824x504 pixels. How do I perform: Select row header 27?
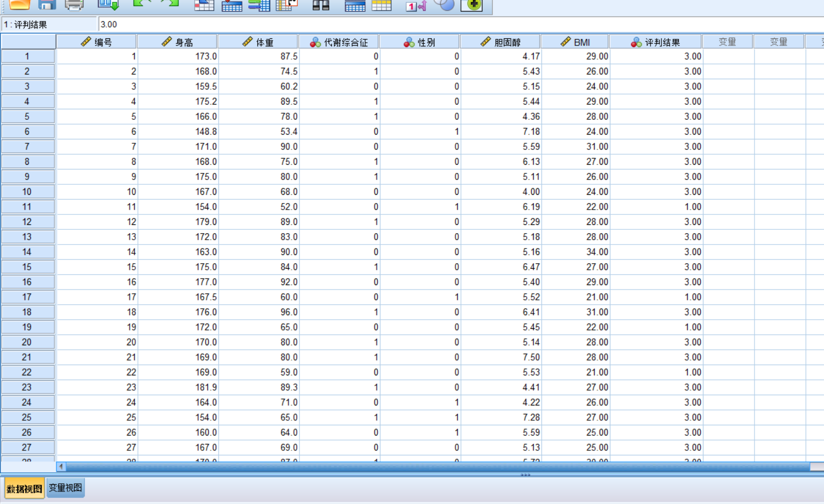[27, 448]
